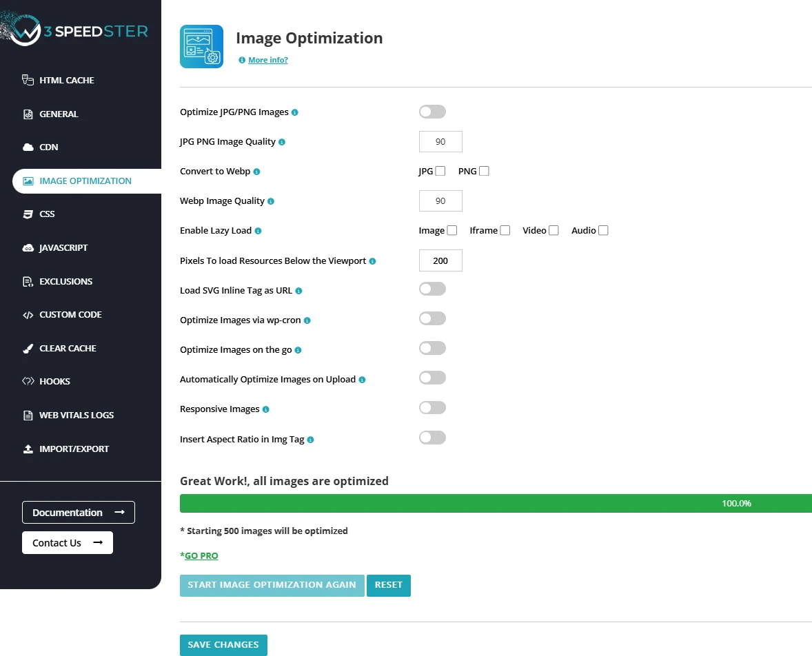This screenshot has height=656, width=812.
Task: Click the JavaScript sidebar icon
Action: click(28, 248)
